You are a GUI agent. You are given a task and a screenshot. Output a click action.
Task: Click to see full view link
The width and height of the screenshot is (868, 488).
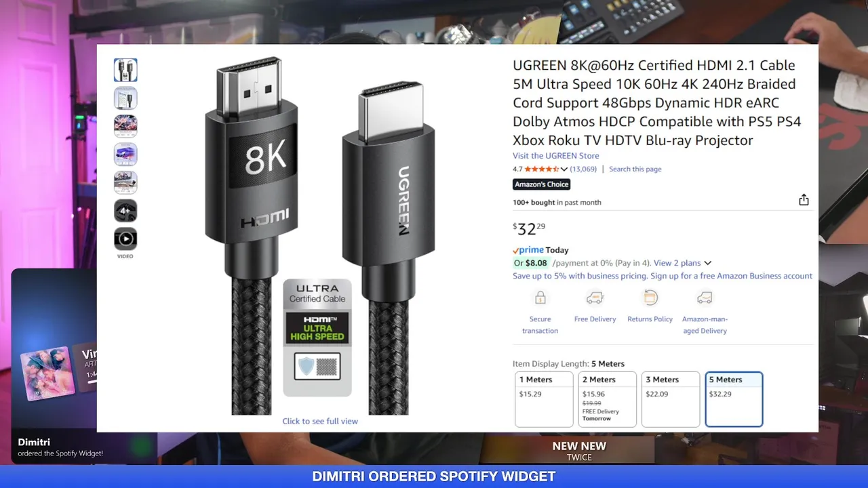pyautogui.click(x=320, y=421)
